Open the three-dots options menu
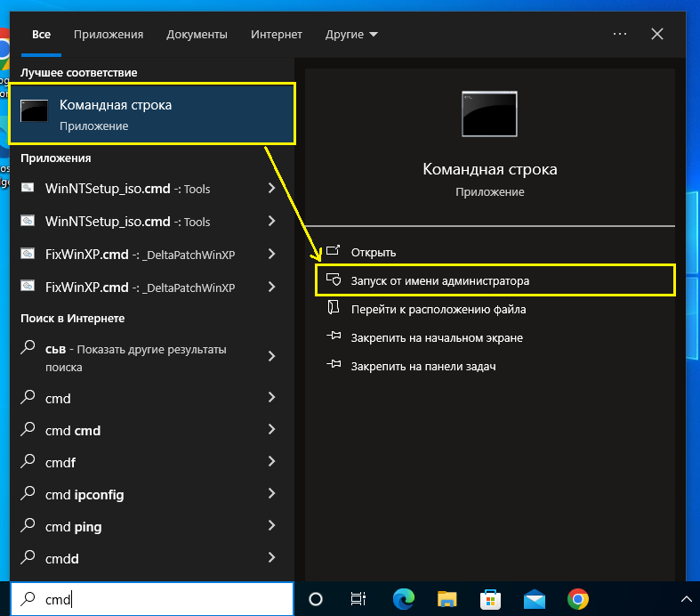Image resolution: width=700 pixels, height=616 pixels. click(x=620, y=34)
